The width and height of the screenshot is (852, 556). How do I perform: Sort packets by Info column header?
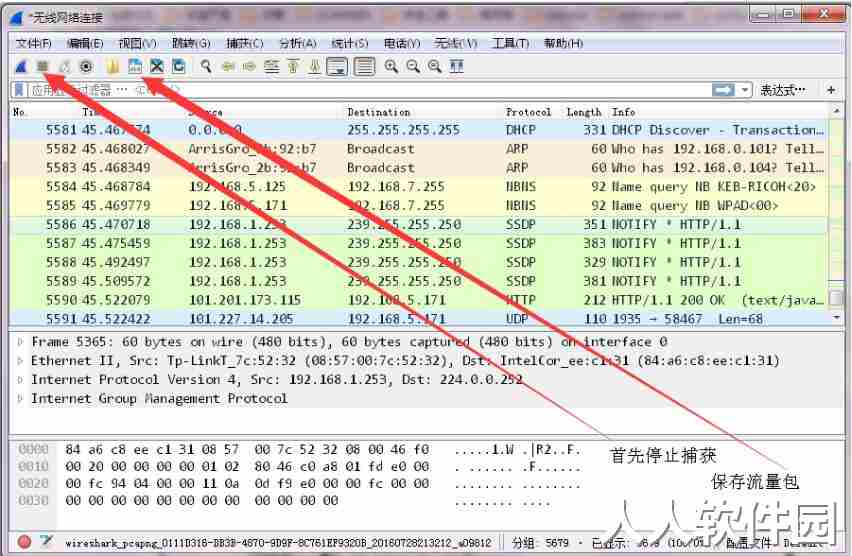coord(623,112)
